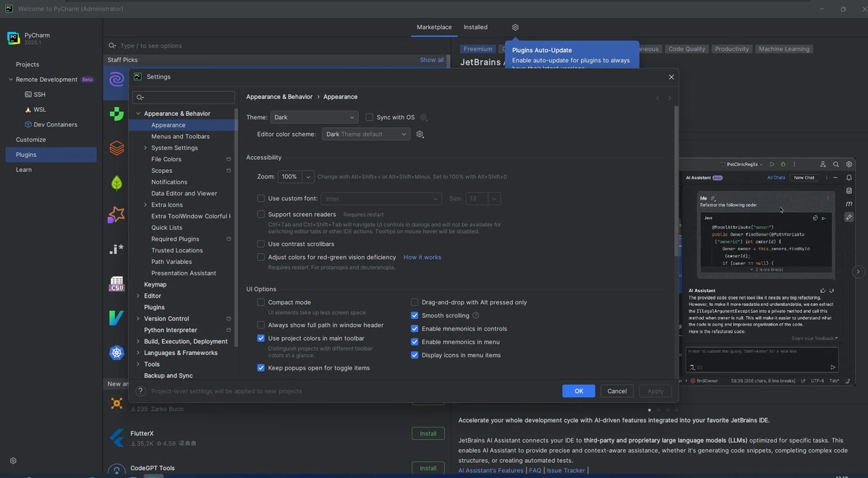The width and height of the screenshot is (868, 478).
Task: Select the teal V-shaped plugin icon
Action: (116, 317)
